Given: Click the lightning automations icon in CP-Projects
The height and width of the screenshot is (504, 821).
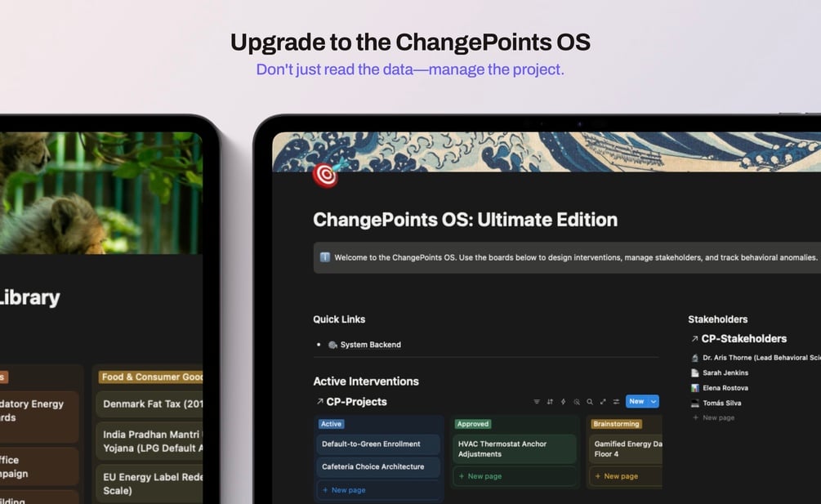Looking at the screenshot, I should click(564, 402).
